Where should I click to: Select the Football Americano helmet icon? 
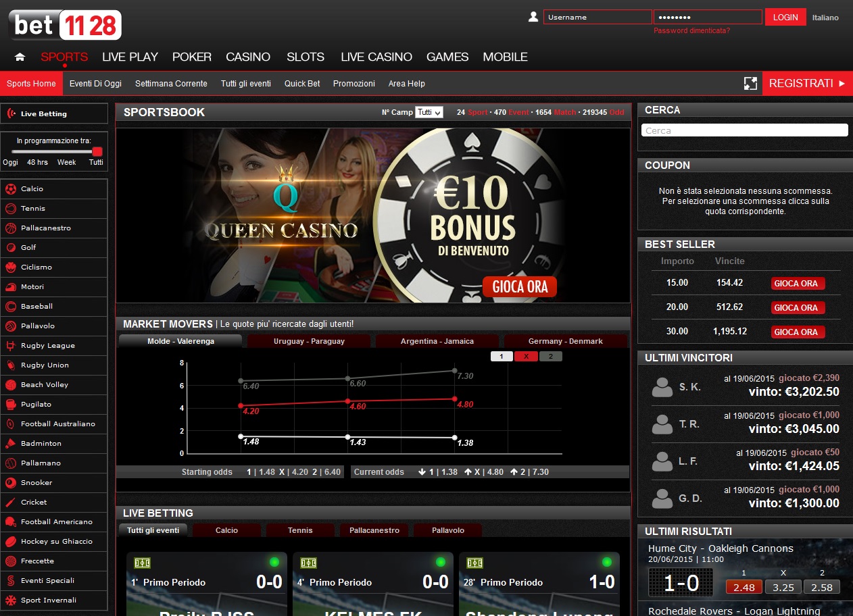(x=11, y=521)
